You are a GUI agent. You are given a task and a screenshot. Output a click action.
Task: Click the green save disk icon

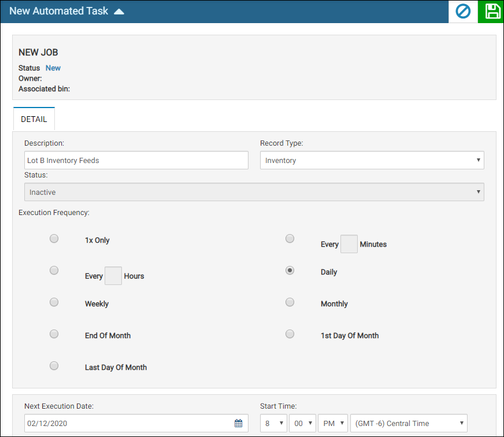coord(492,12)
